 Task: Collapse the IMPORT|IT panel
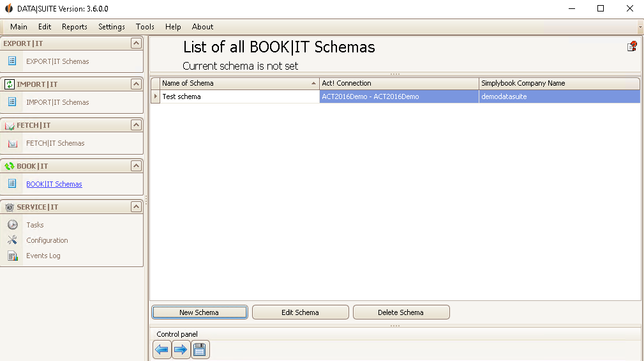[136, 84]
